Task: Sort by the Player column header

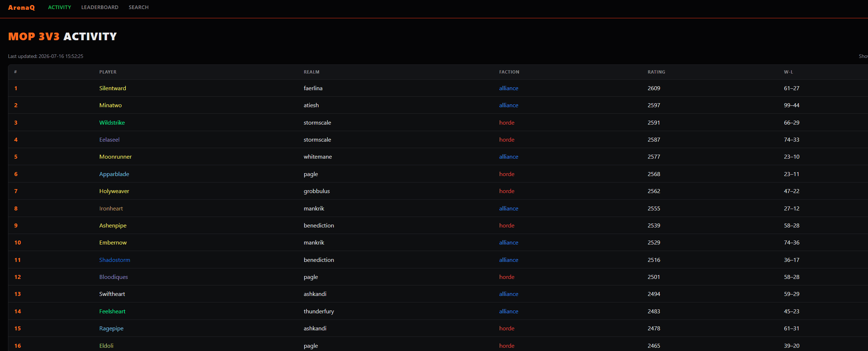Action: (x=108, y=72)
